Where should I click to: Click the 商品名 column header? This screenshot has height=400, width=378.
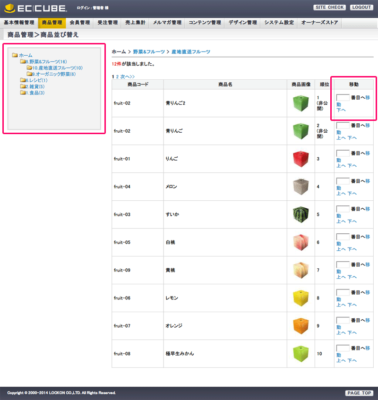[225, 85]
